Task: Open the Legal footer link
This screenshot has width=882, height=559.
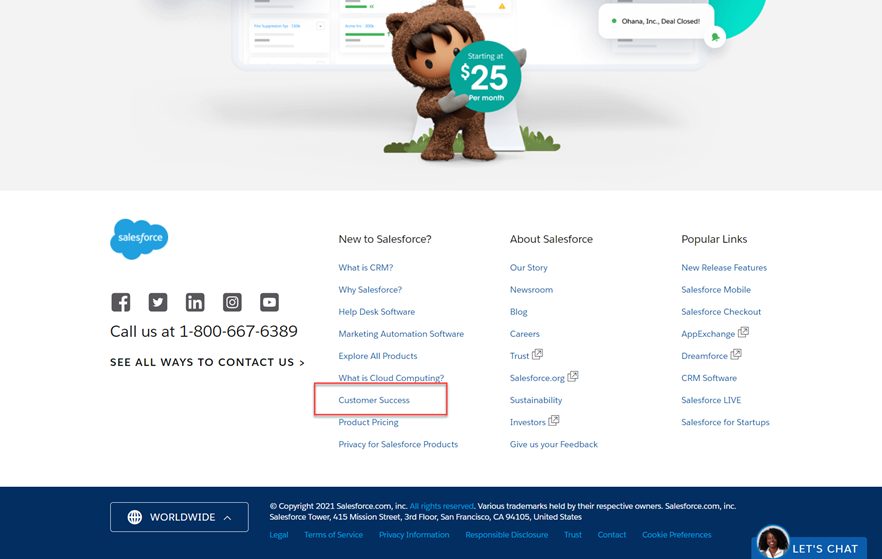Action: [x=278, y=535]
